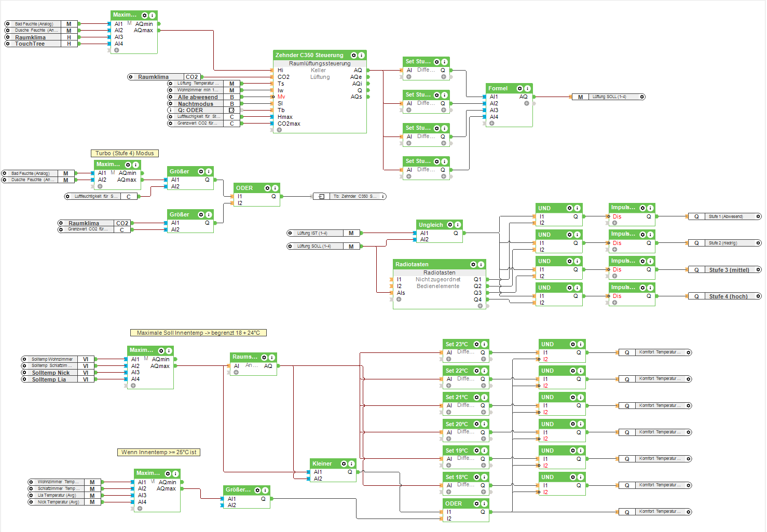
Task: Select the Radiotasten block header
Action: (440, 264)
